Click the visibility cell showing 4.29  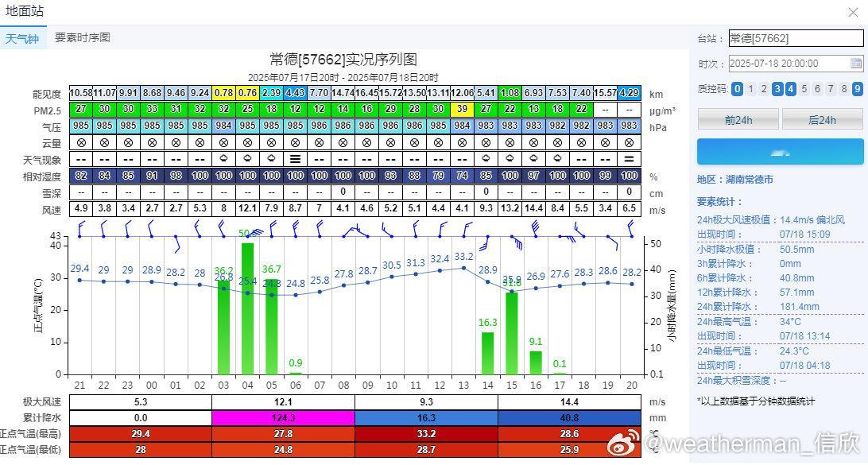pyautogui.click(x=630, y=93)
